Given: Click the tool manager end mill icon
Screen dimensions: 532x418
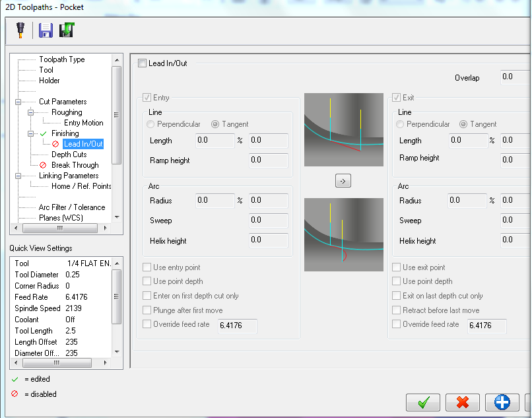Looking at the screenshot, I should click(20, 30).
